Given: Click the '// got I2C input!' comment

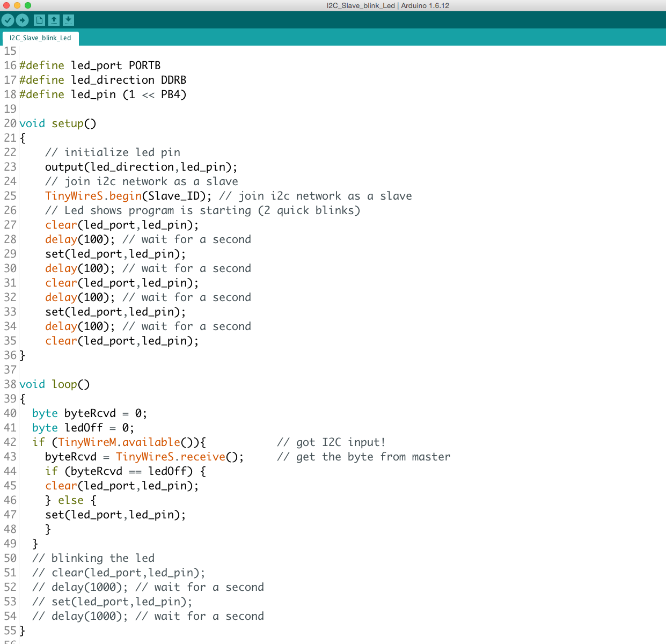Looking at the screenshot, I should coord(332,442).
